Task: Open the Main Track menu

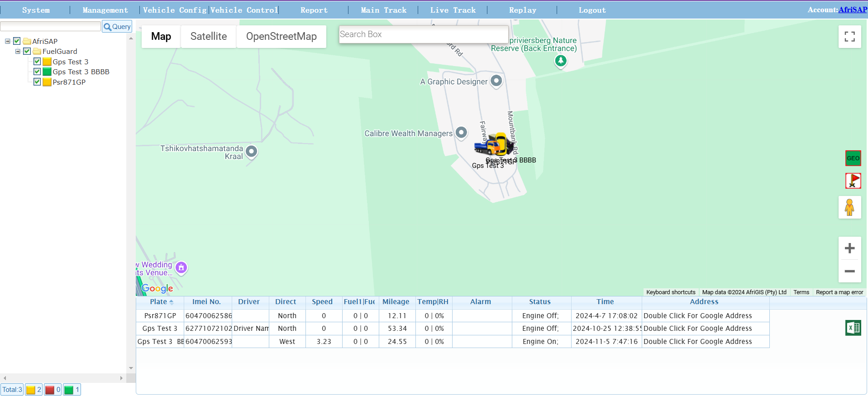Action: (383, 10)
